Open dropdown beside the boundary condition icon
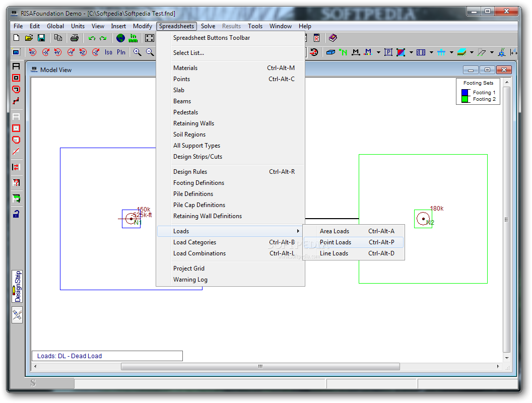The image size is (532, 403). (x=492, y=52)
